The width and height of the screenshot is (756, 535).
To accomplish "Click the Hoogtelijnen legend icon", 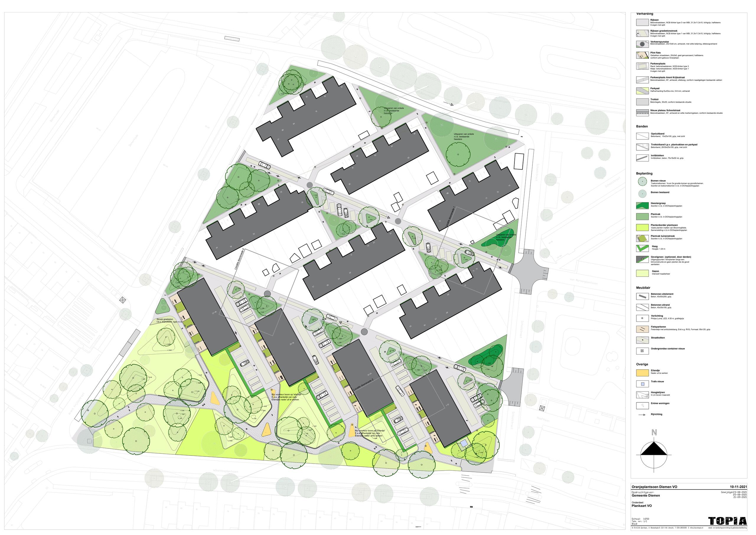I will pyautogui.click(x=642, y=395).
